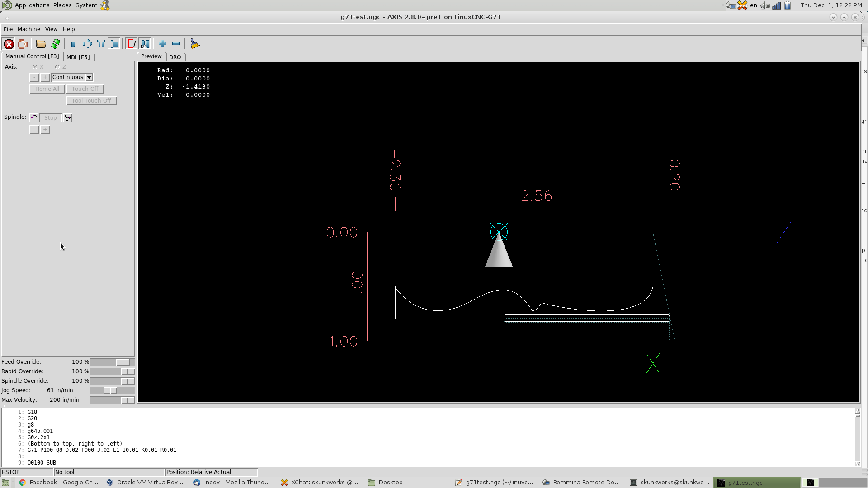Clear live plot with broom icon
The width and height of the screenshot is (868, 488).
tap(194, 44)
